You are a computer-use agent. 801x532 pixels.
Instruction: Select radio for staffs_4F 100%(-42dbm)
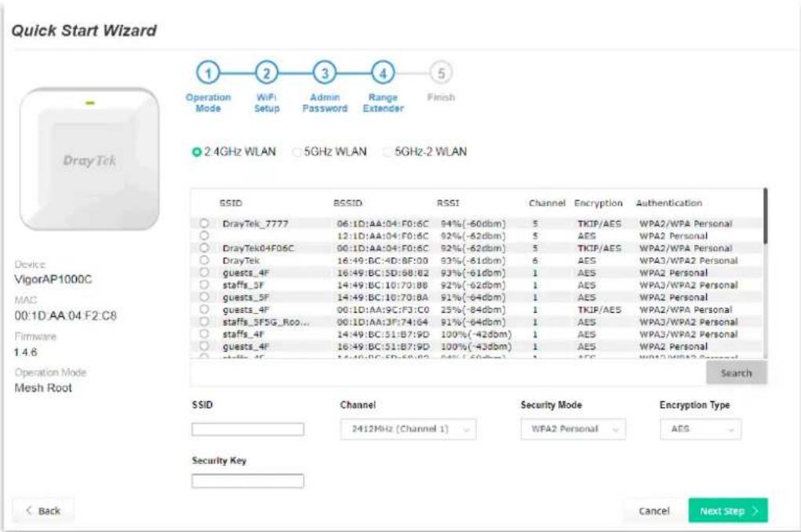pyautogui.click(x=204, y=333)
